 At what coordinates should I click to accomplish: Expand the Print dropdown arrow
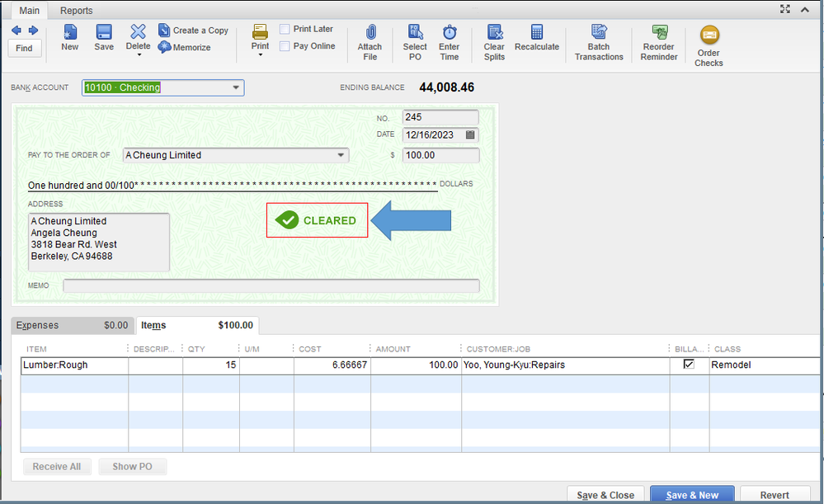[x=260, y=54]
